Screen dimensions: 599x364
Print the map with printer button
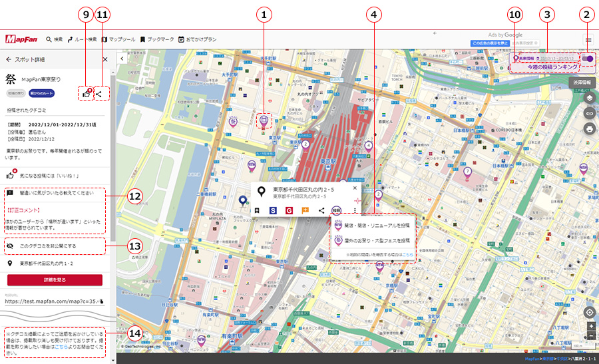click(x=590, y=128)
